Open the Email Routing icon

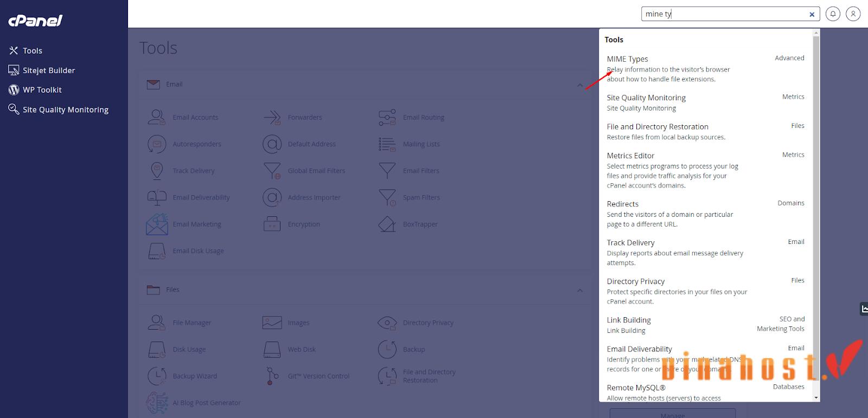coord(387,117)
